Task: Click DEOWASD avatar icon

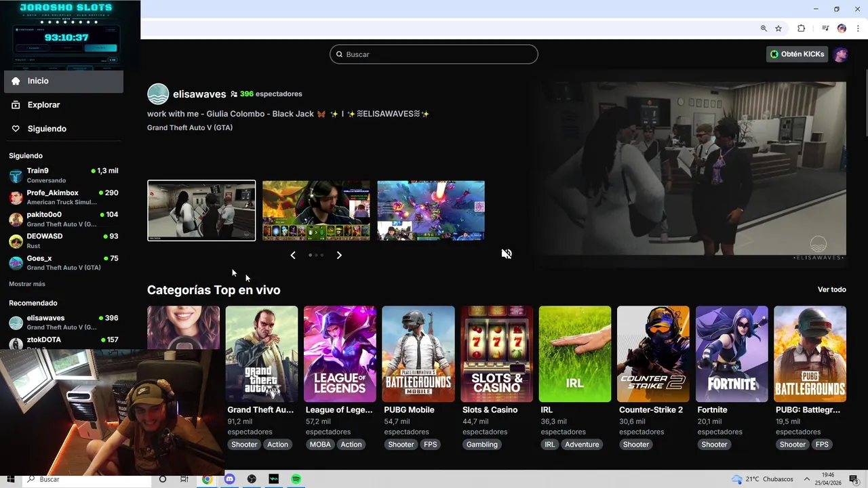Action: [x=16, y=241]
